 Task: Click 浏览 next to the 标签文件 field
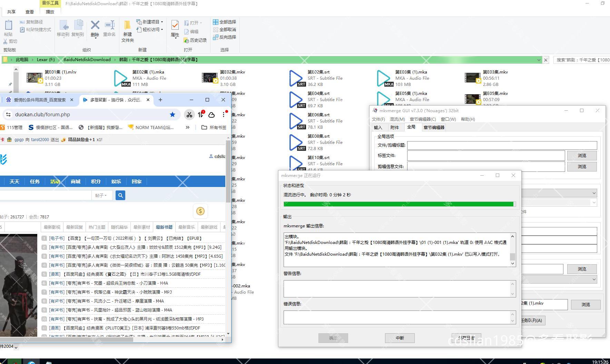tap(582, 156)
